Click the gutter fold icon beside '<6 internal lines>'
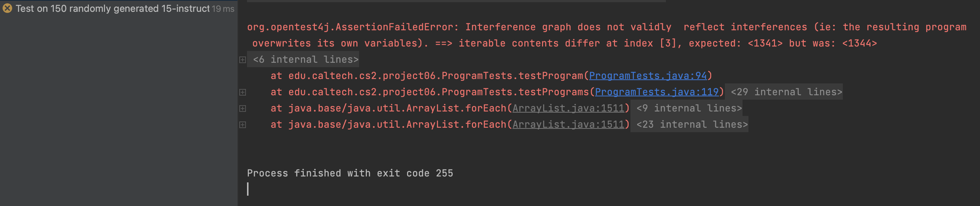Image resolution: width=980 pixels, height=206 pixels. (242, 60)
